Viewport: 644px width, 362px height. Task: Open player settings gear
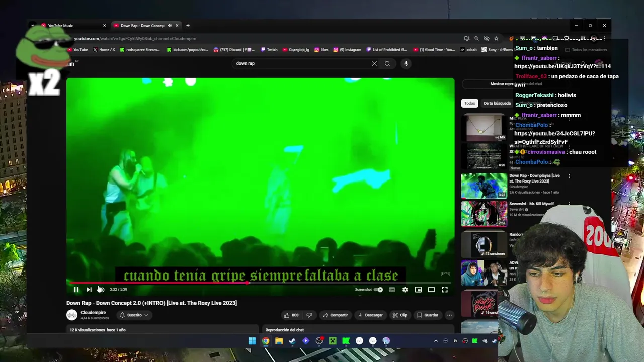click(x=405, y=290)
